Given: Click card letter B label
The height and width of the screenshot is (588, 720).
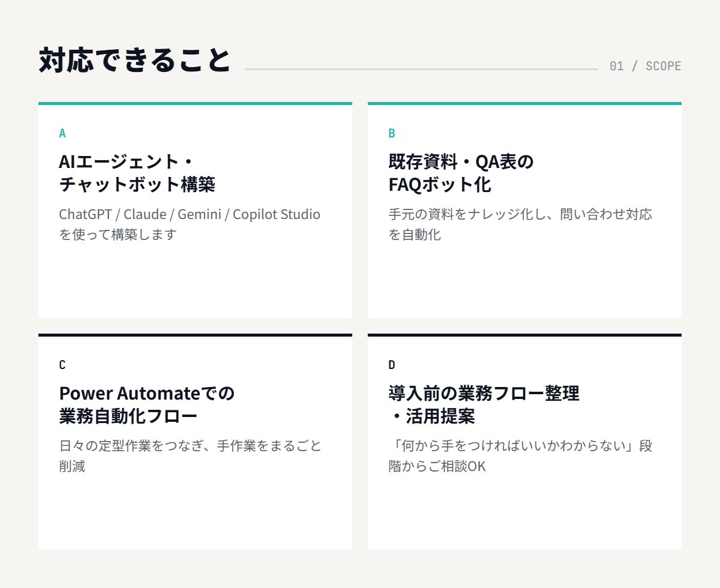Looking at the screenshot, I should click(392, 133).
